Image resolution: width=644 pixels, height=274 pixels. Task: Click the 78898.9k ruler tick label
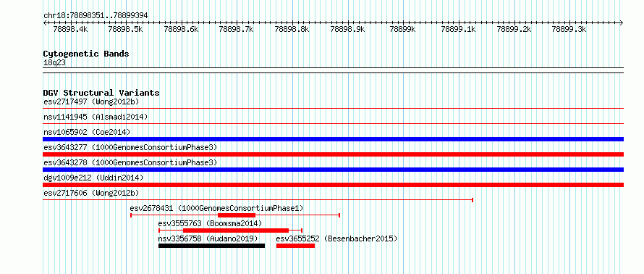coord(347,29)
